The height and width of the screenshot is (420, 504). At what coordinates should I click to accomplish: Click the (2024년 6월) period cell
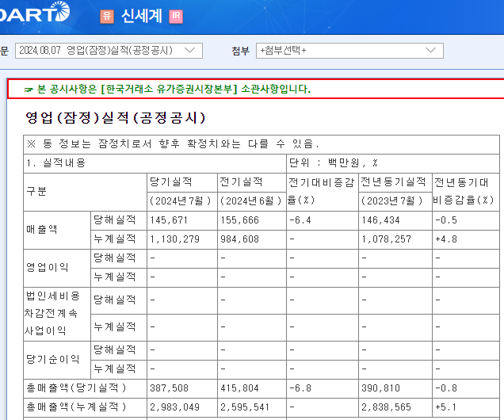(252, 201)
